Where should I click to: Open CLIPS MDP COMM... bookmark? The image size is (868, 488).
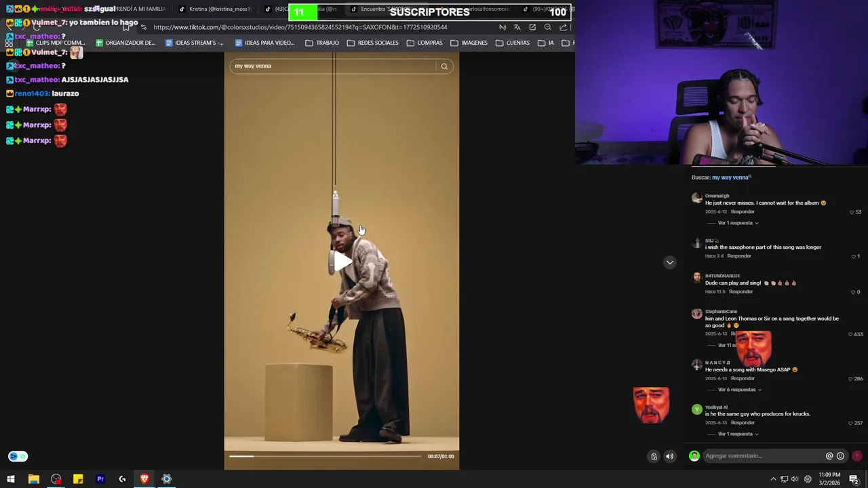pyautogui.click(x=56, y=43)
